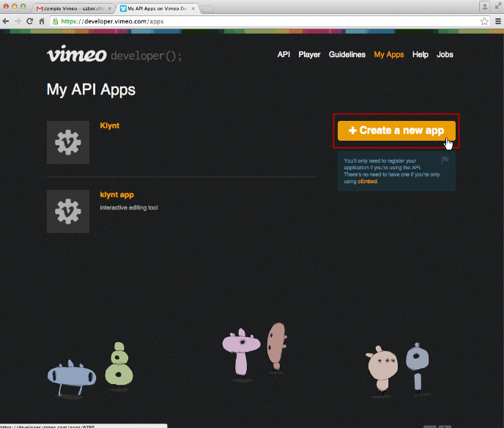The height and width of the screenshot is (428, 504).
Task: Follow the oEmbed link
Action: point(367,181)
